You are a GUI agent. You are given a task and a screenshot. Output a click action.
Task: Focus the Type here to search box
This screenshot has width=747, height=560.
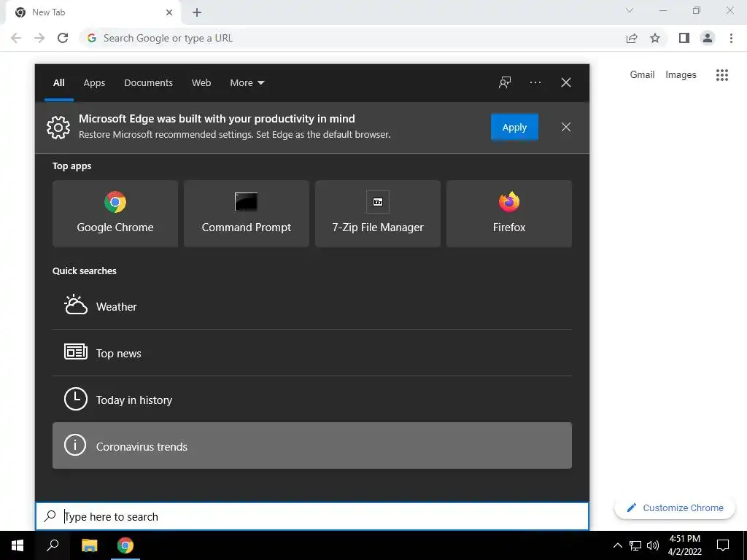coord(312,516)
